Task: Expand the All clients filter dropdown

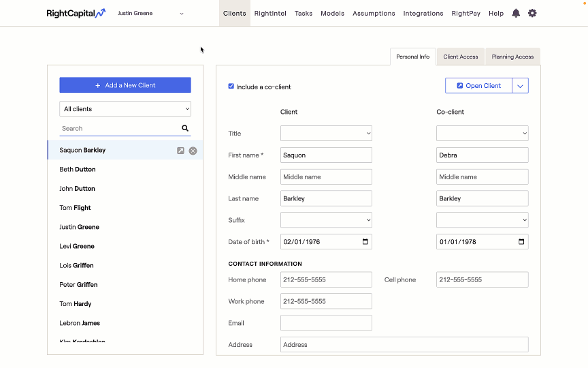Action: [x=125, y=109]
